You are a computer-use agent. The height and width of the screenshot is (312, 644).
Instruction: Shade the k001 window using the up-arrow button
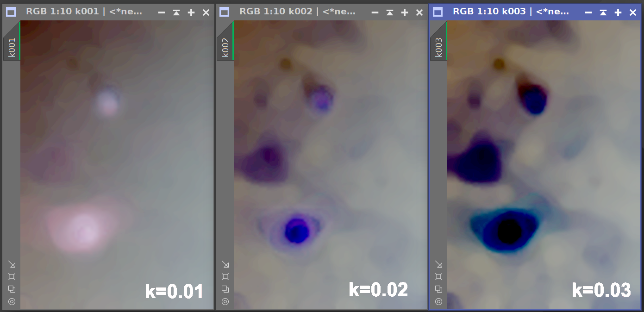pos(176,12)
